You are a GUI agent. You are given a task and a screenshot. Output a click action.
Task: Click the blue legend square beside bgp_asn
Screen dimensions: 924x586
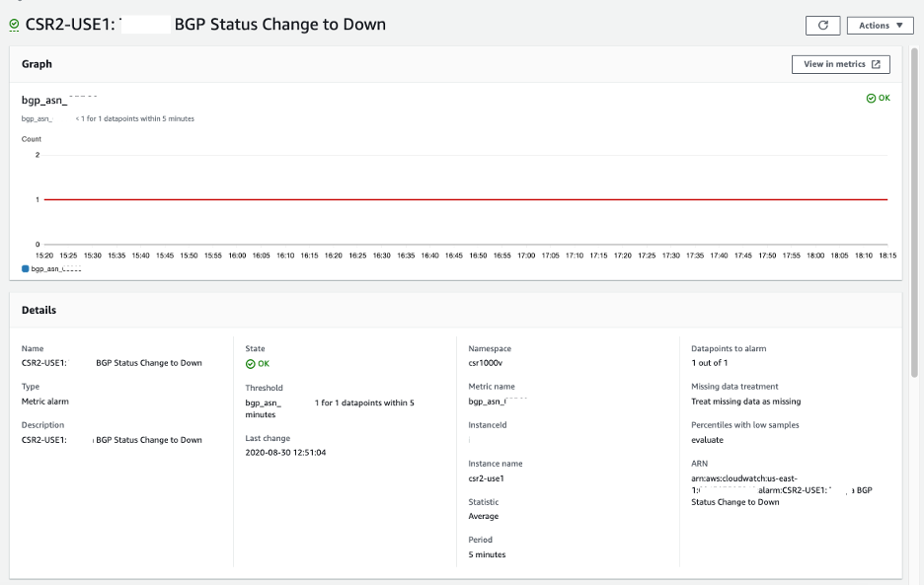click(x=24, y=266)
